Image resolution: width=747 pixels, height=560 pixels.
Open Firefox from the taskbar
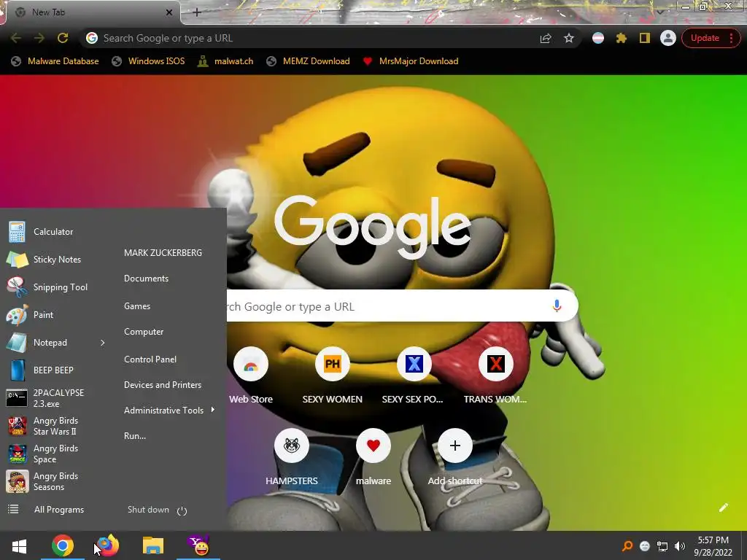point(107,545)
